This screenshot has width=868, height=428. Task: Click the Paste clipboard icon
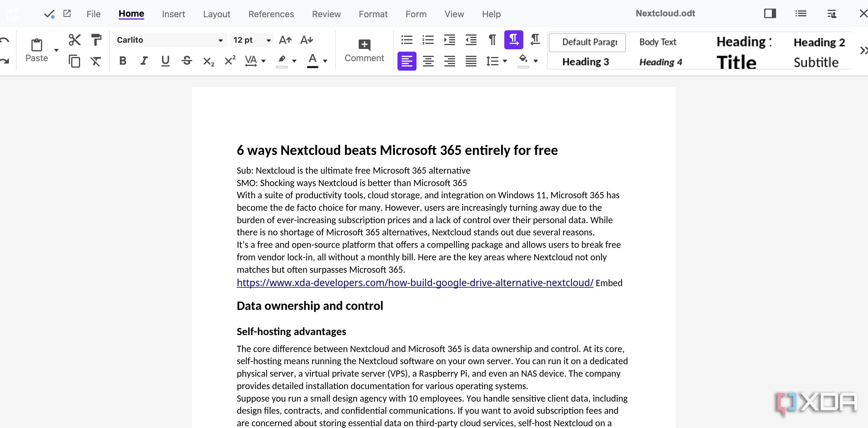tap(37, 45)
